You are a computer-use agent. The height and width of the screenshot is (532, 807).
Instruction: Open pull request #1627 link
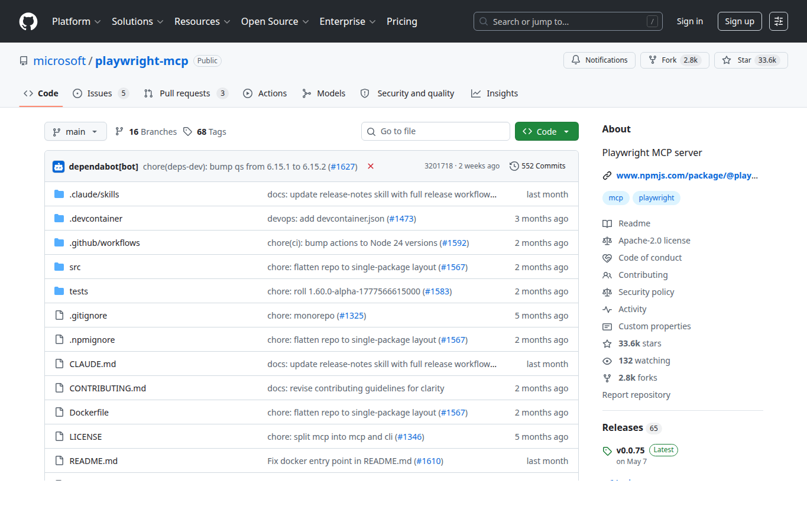[x=343, y=167]
